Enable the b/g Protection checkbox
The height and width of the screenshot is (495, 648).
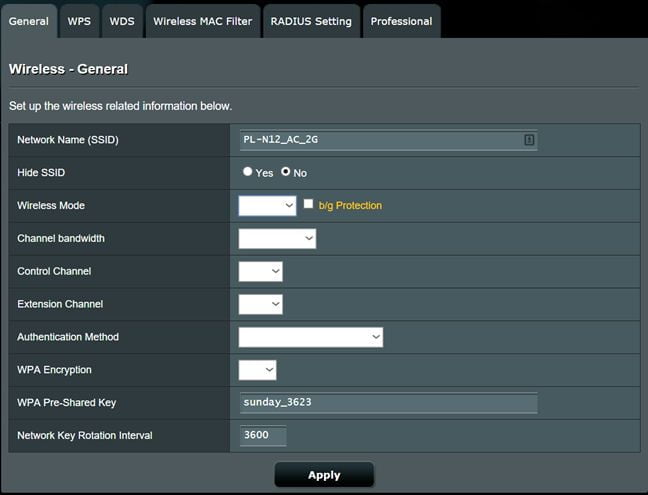pos(309,204)
